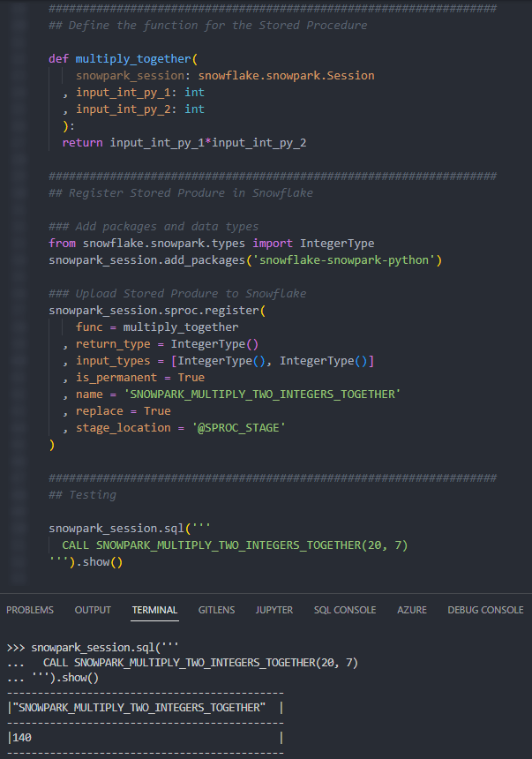532x759 pixels.
Task: Click the CALL statement in the terminal
Action: (200, 662)
